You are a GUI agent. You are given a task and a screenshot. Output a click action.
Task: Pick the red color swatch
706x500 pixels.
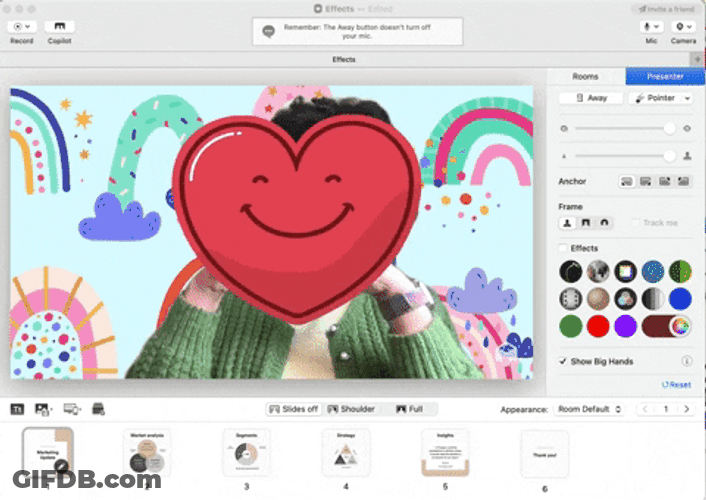(x=598, y=326)
